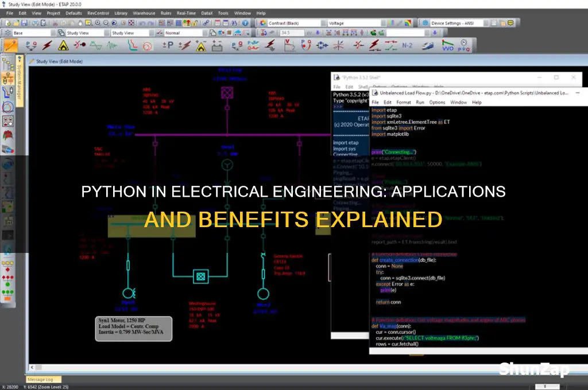Open the Device Settings - ANSI dropdown
588x390 pixels.
tap(459, 23)
